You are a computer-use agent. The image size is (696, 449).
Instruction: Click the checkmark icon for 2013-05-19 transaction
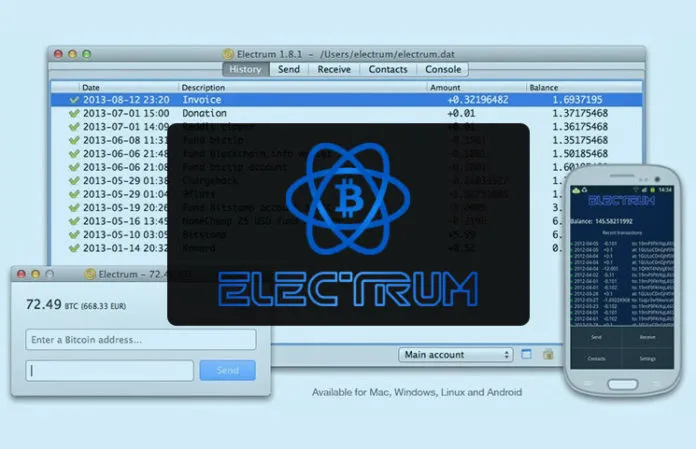click(x=74, y=208)
